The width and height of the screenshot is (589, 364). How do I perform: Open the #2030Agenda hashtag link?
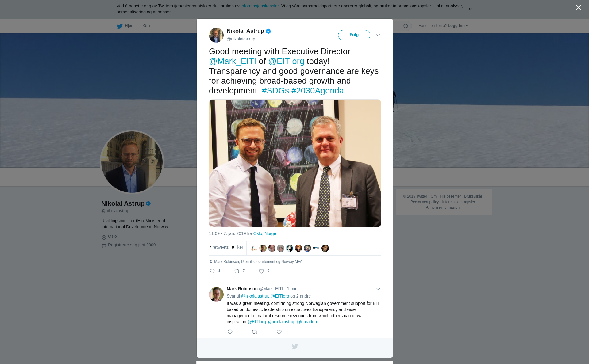(318, 91)
